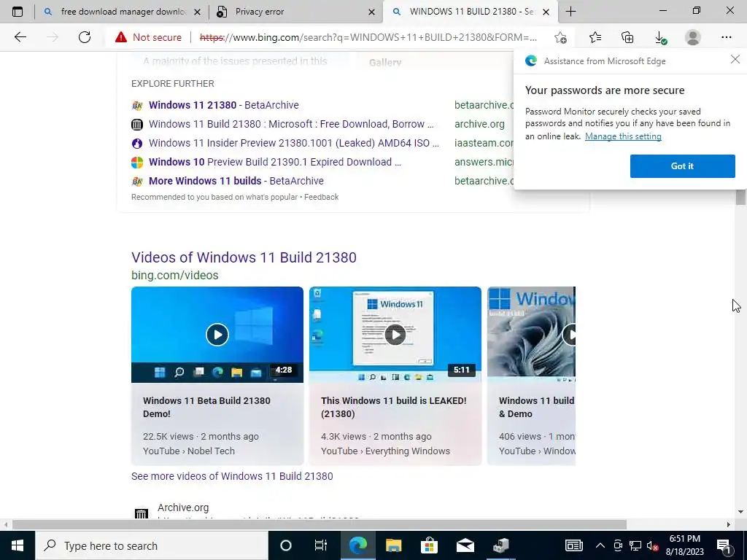Switch to free download manager tab
747x560 pixels.
point(122,12)
